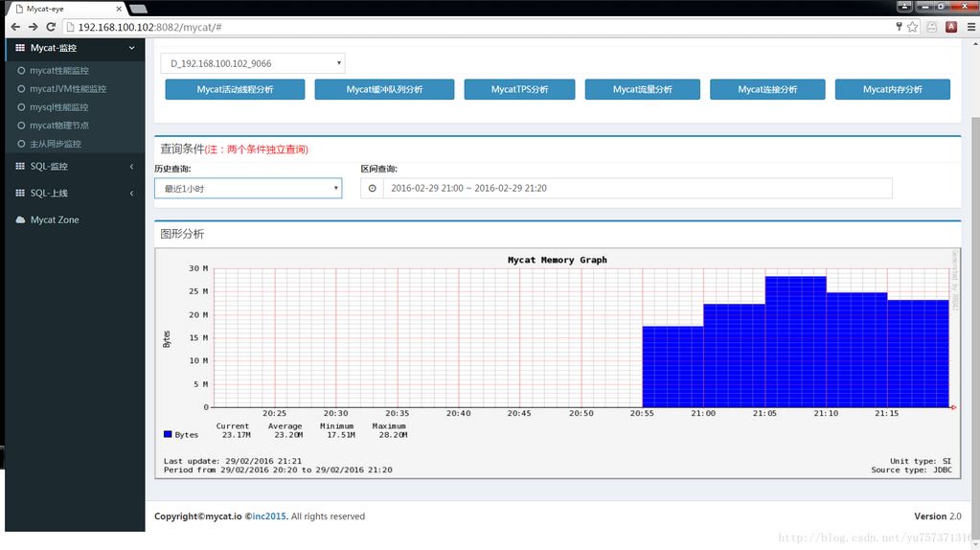The height and width of the screenshot is (550, 980).
Task: Click the key icon in address bar
Action: click(x=899, y=26)
